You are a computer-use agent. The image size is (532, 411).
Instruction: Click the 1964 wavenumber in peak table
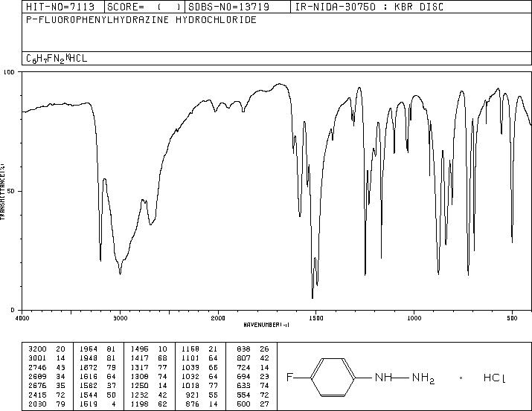coord(89,349)
